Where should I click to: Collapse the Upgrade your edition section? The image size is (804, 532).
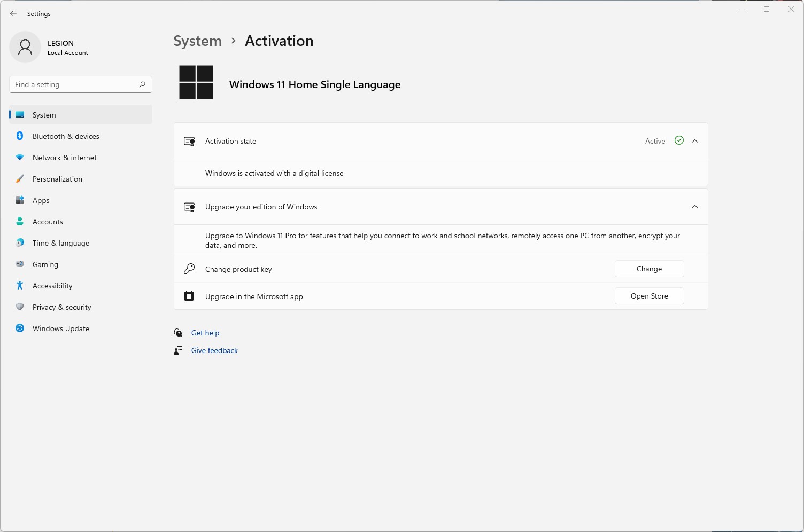click(695, 207)
